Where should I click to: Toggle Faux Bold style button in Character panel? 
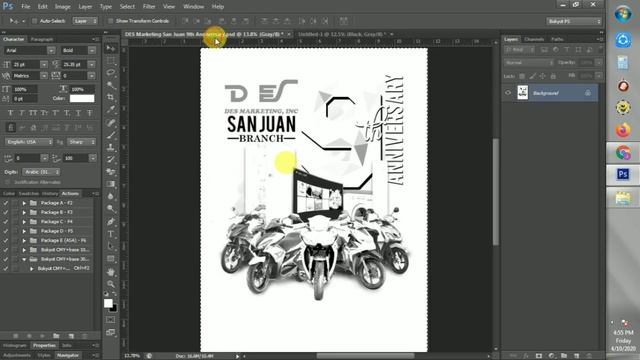[x=11, y=113]
